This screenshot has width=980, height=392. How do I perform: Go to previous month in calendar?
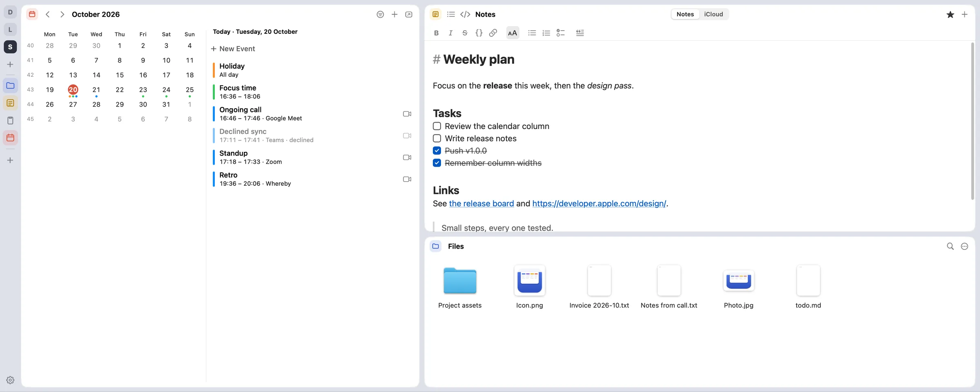click(48, 14)
